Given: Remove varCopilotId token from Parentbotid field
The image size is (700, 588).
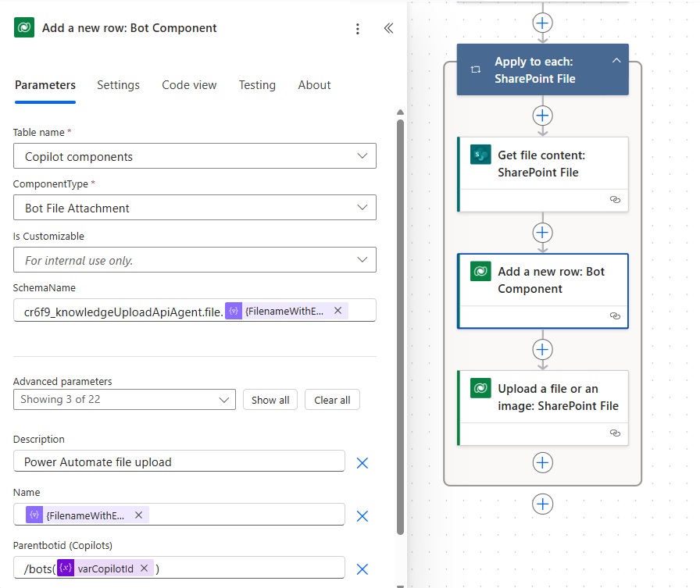Looking at the screenshot, I should coord(144,568).
